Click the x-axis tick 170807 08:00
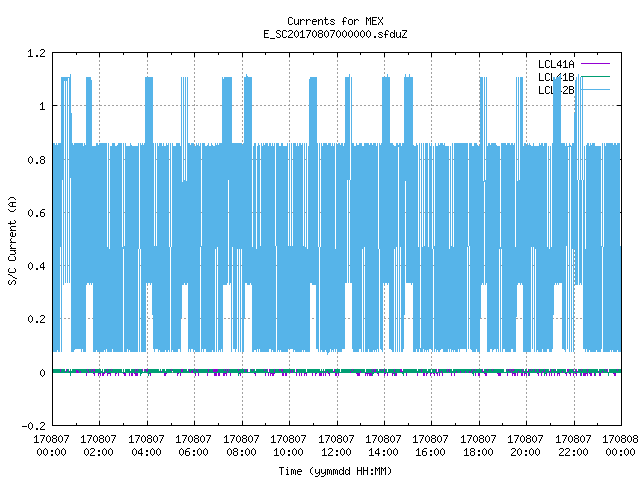 [241, 446]
